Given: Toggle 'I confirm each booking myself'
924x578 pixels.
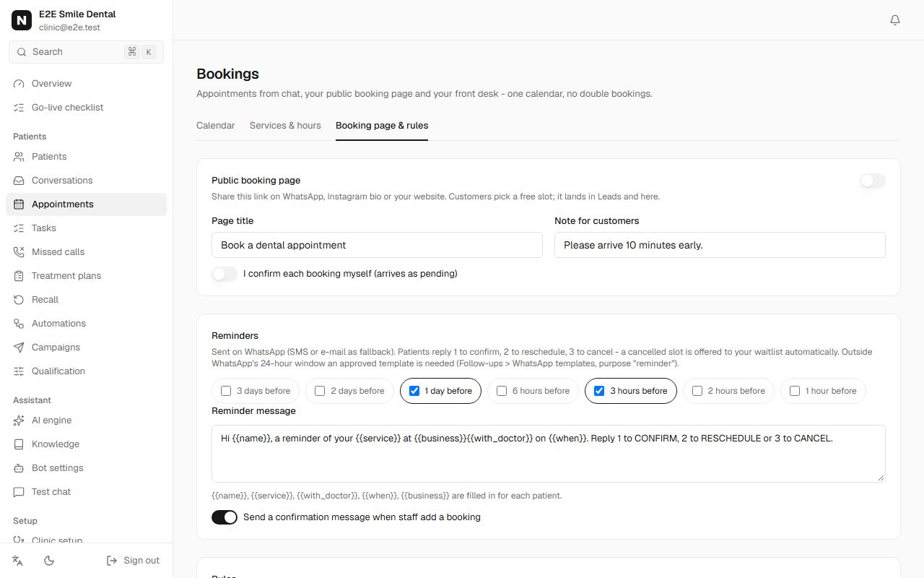Looking at the screenshot, I should (225, 274).
